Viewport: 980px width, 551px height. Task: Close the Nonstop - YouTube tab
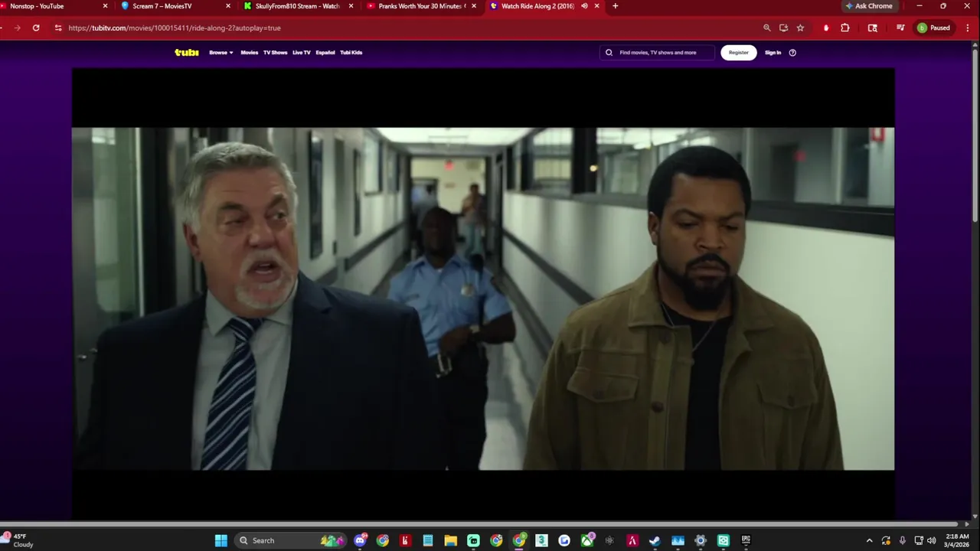tap(106, 6)
